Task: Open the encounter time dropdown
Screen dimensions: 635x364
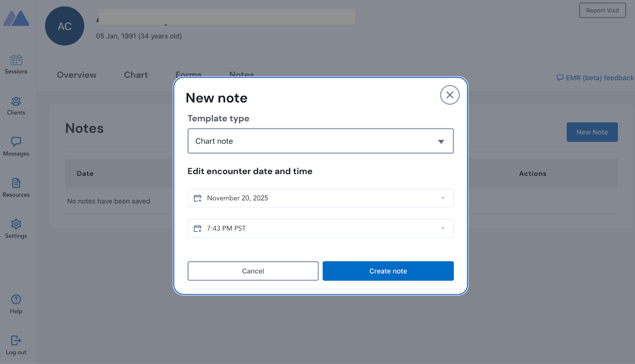Action: (320, 228)
